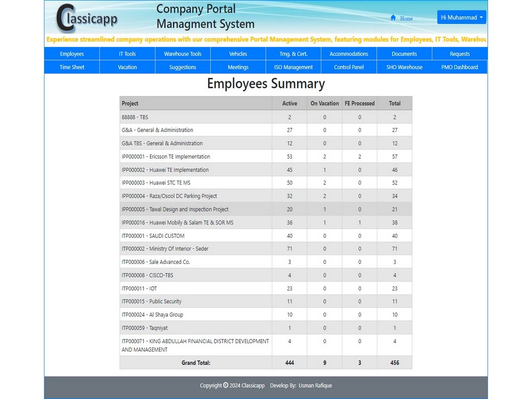Select ITP000011 - IOT row
Screen dimensions: 532x399
point(265,288)
